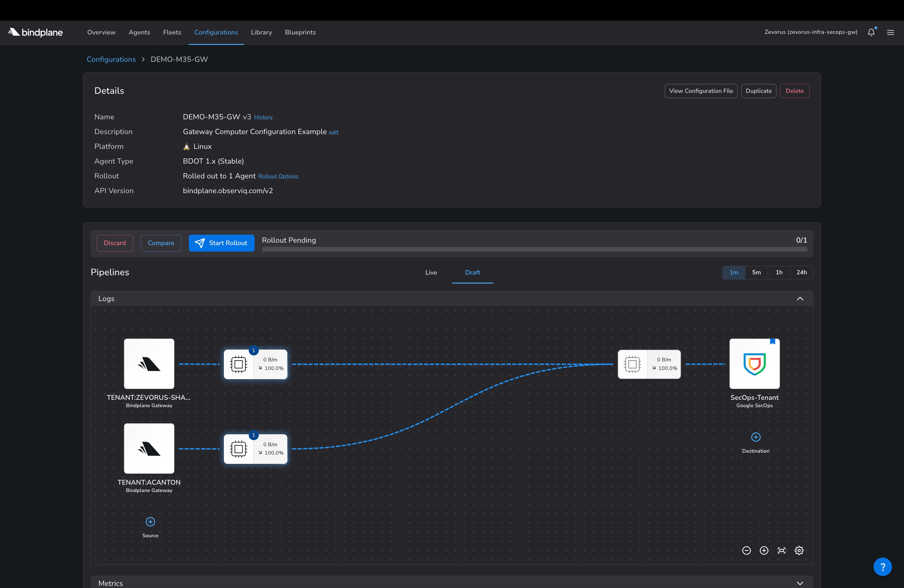
Task: Open the hamburger menu
Action: point(891,32)
